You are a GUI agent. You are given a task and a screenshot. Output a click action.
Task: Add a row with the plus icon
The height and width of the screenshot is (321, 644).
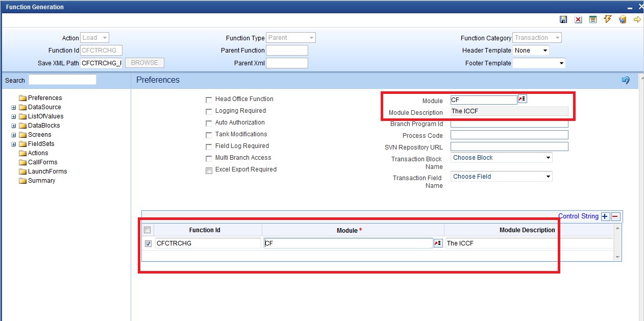coord(605,216)
